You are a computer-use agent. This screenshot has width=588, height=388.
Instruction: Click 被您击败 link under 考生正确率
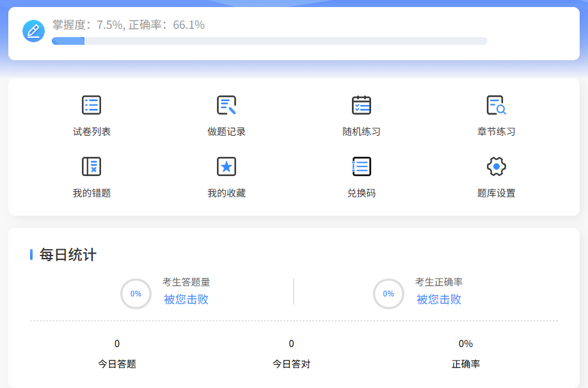pos(439,300)
